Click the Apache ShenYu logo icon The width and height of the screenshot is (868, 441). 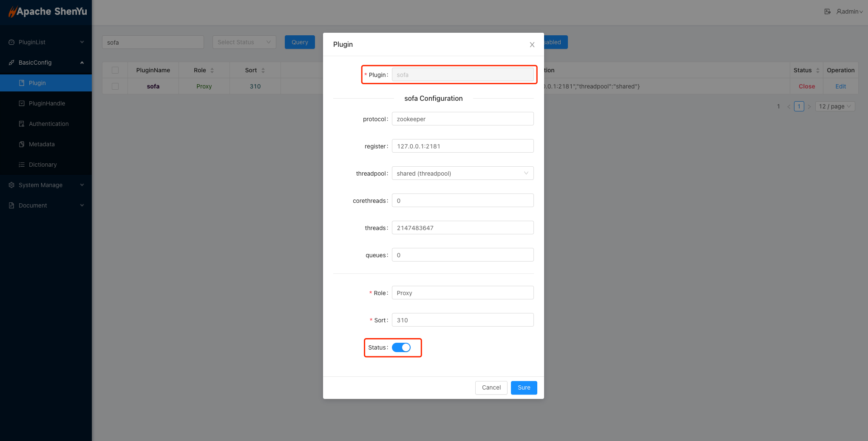(x=12, y=12)
